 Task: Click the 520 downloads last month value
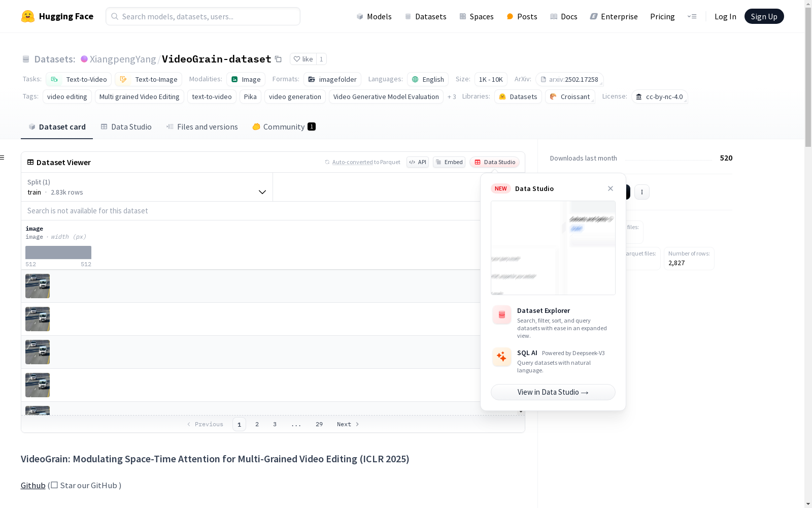coord(726,158)
